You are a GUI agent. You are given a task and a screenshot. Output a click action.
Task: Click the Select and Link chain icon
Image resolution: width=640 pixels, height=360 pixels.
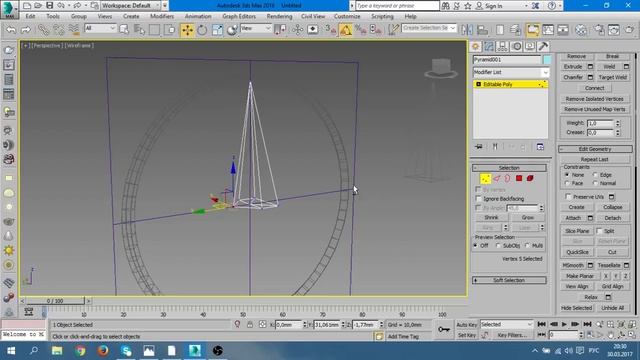click(x=43, y=30)
